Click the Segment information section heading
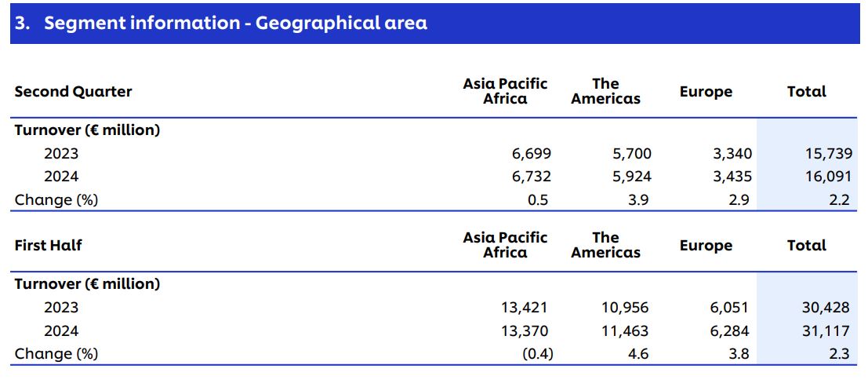868x387 pixels. pyautogui.click(x=220, y=23)
